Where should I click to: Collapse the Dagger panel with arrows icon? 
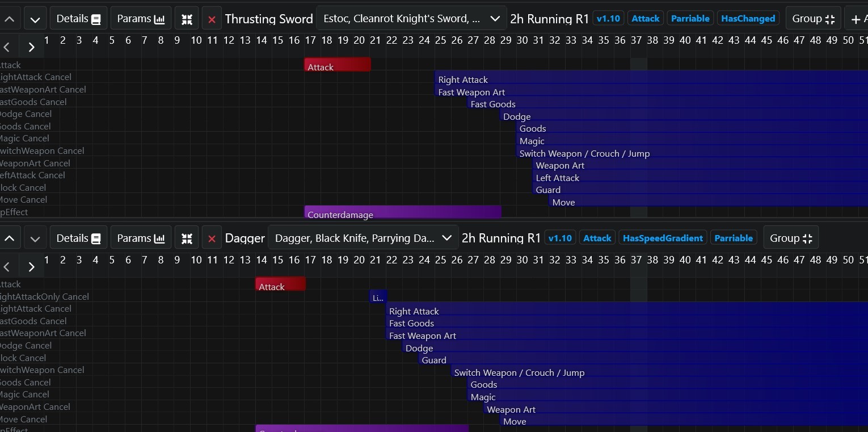187,238
